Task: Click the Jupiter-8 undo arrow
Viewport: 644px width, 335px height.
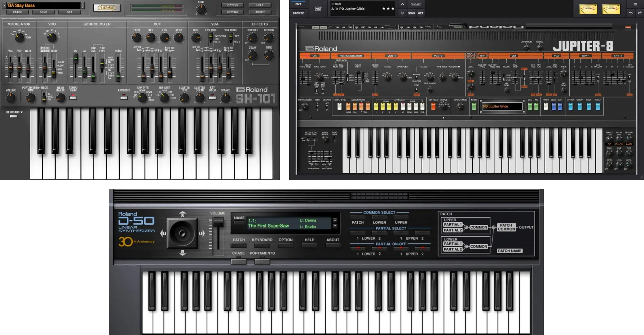Action: [631, 13]
